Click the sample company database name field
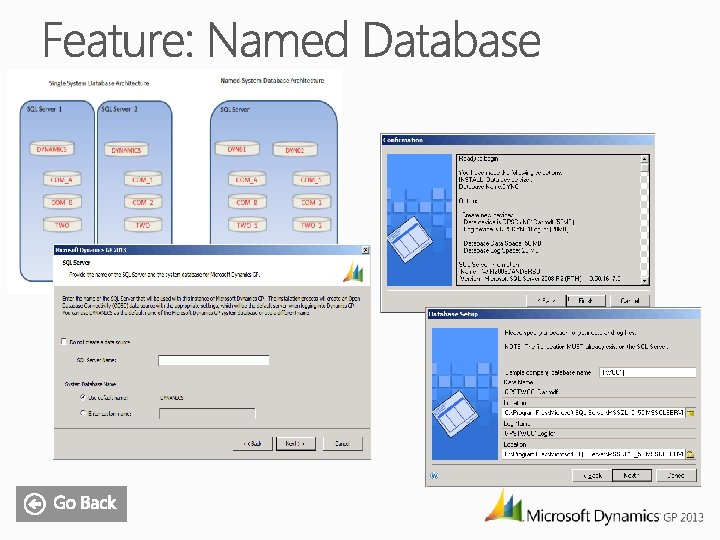 (x=647, y=372)
